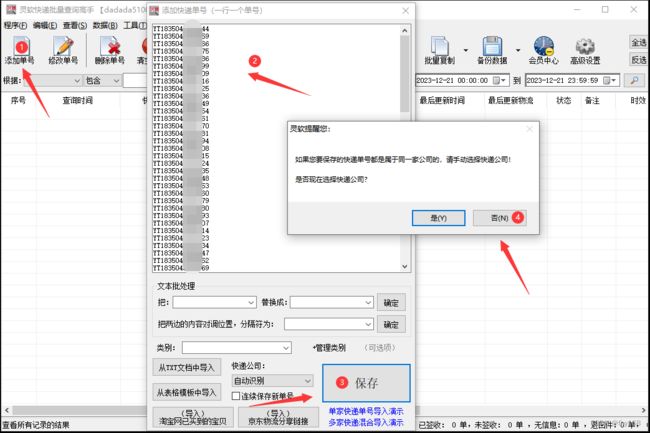This screenshot has width=650, height=433.
Task: Click 是(Y) in the reminder dialog
Action: 438,218
